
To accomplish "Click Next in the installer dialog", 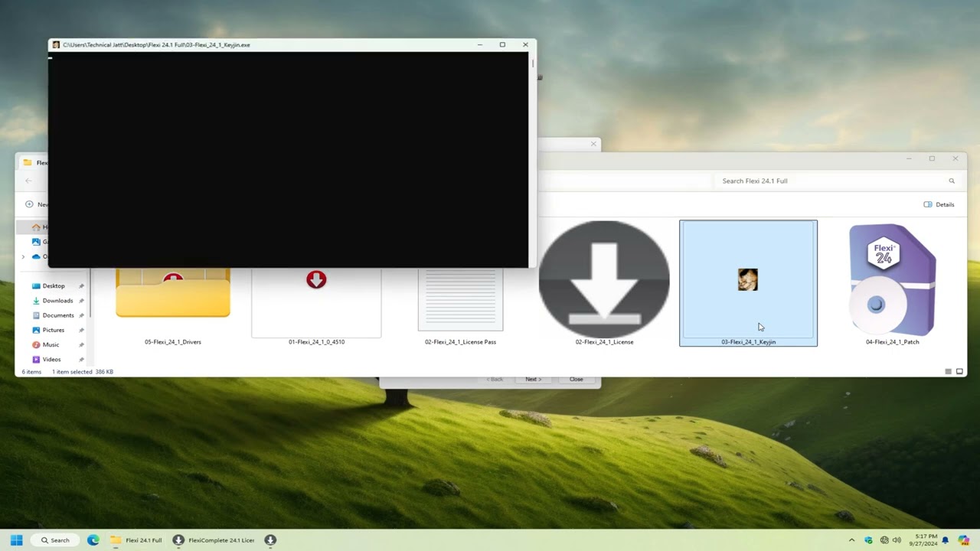I will pyautogui.click(x=533, y=380).
